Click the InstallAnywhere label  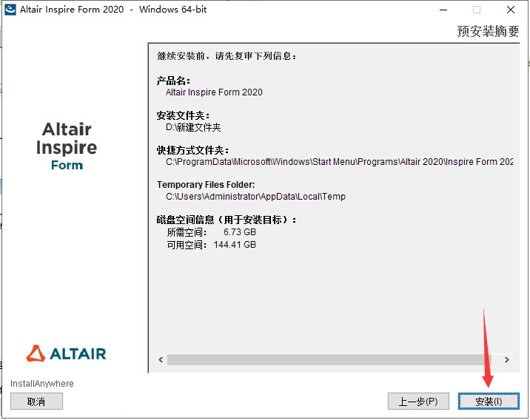[42, 384]
